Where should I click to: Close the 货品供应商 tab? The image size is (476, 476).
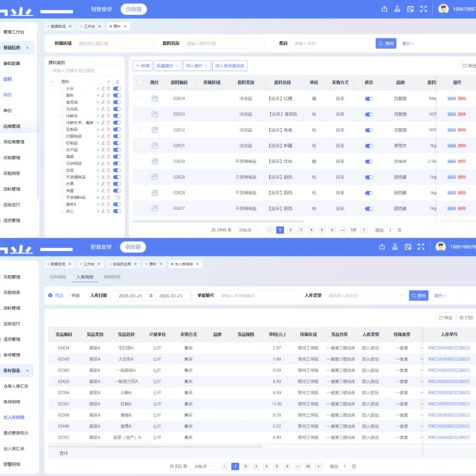(x=135, y=264)
